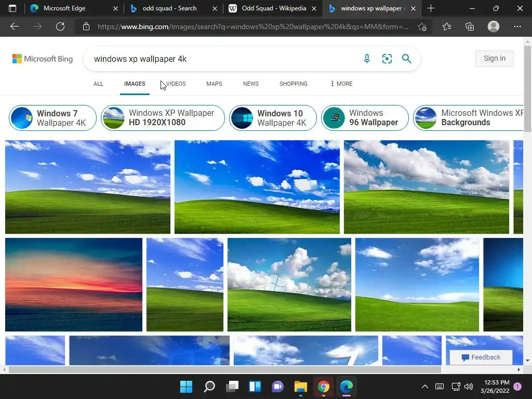Open Task View on taskbar
Viewport: 532px width, 399px height.
(232, 387)
